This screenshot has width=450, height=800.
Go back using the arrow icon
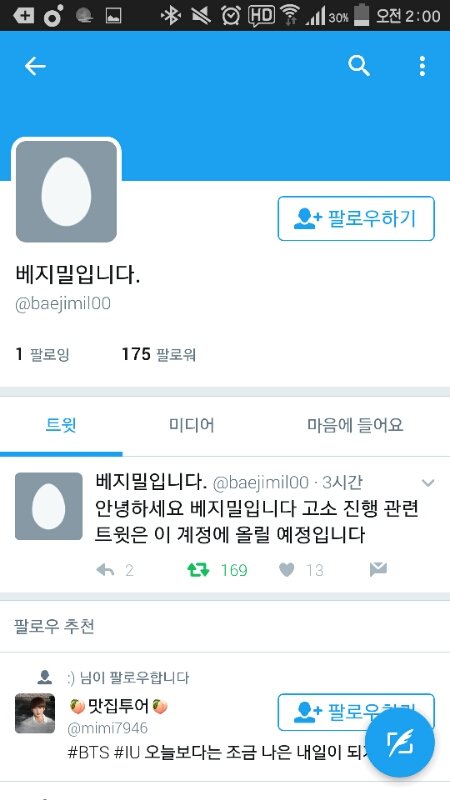35,66
